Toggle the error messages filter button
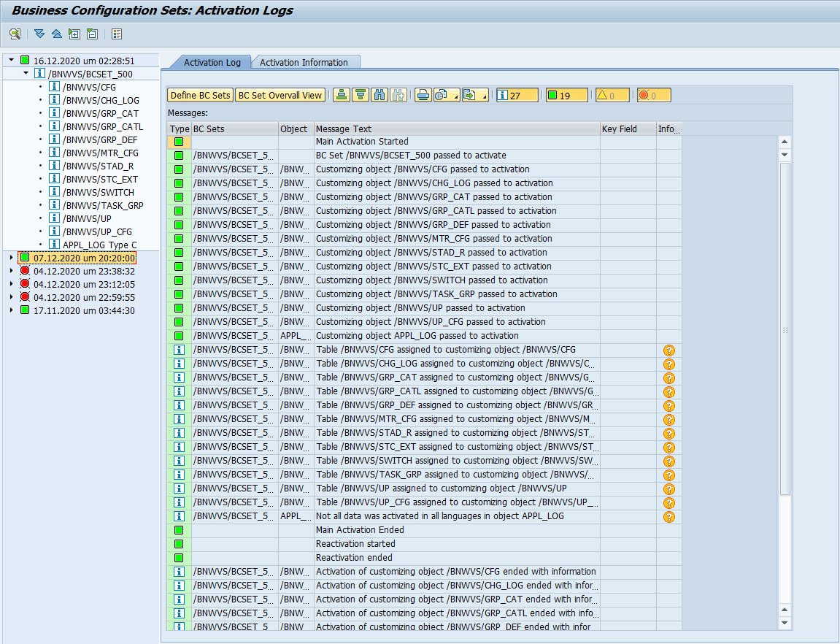Image resolution: width=840 pixels, height=644 pixels. click(652, 95)
